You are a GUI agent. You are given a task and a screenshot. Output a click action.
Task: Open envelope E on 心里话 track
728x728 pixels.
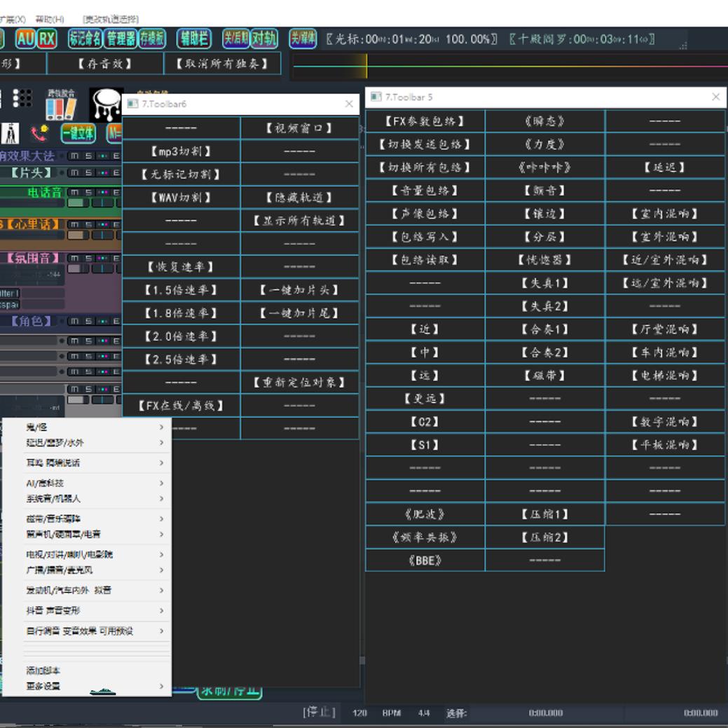click(116, 224)
